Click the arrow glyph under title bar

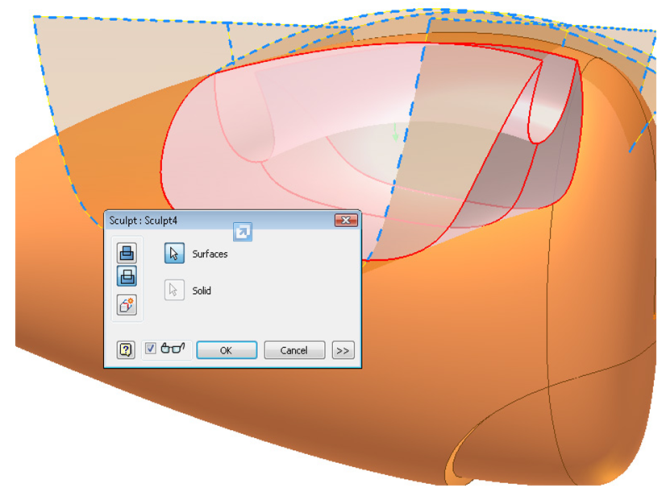tap(243, 232)
